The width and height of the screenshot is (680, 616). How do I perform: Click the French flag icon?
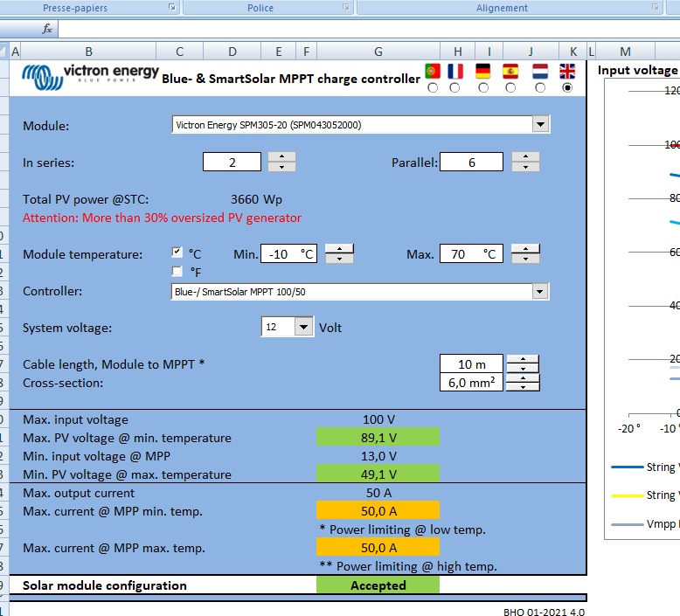coord(454,71)
